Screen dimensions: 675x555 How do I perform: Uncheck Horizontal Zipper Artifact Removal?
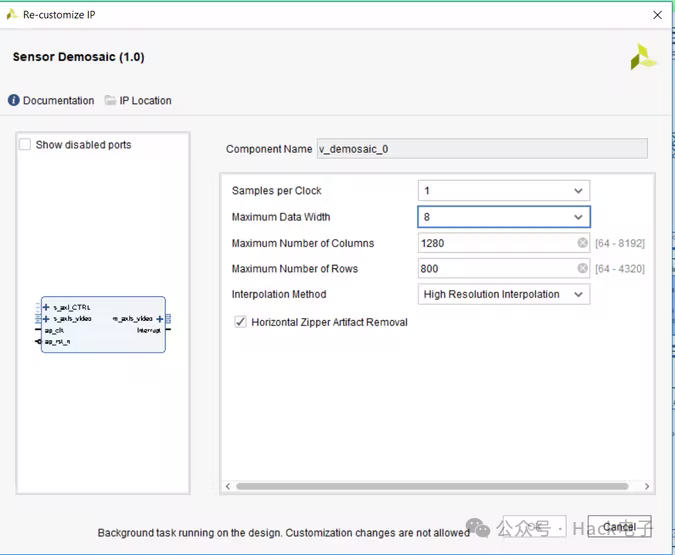240,322
